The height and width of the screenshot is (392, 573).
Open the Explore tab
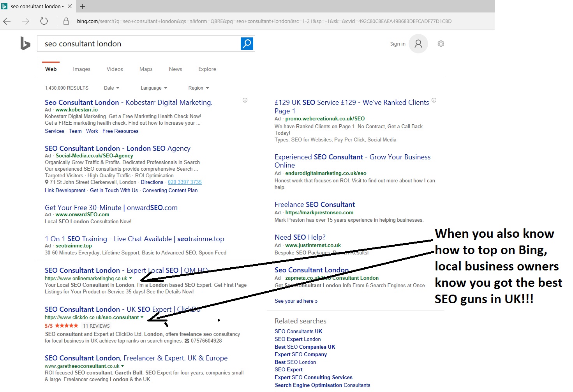click(207, 69)
